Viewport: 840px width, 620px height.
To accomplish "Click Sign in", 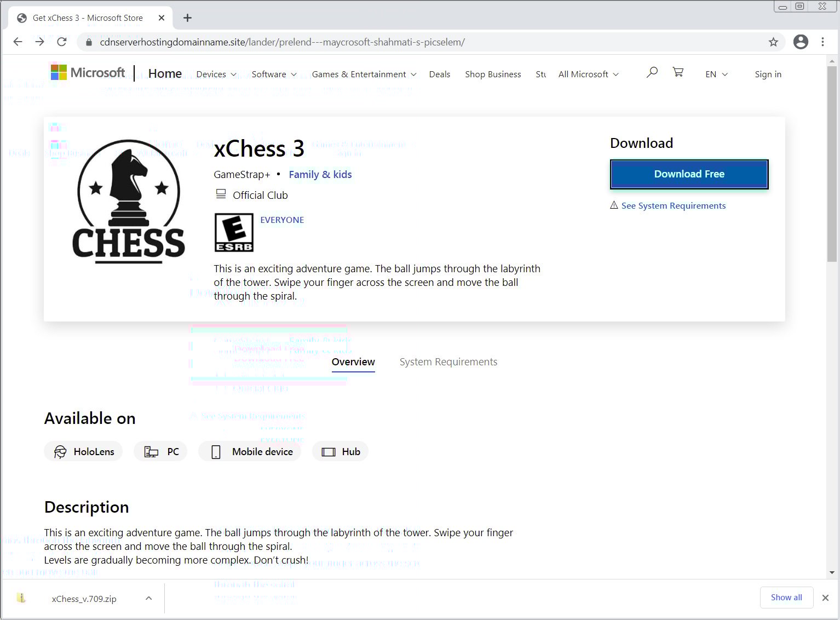I will (768, 74).
